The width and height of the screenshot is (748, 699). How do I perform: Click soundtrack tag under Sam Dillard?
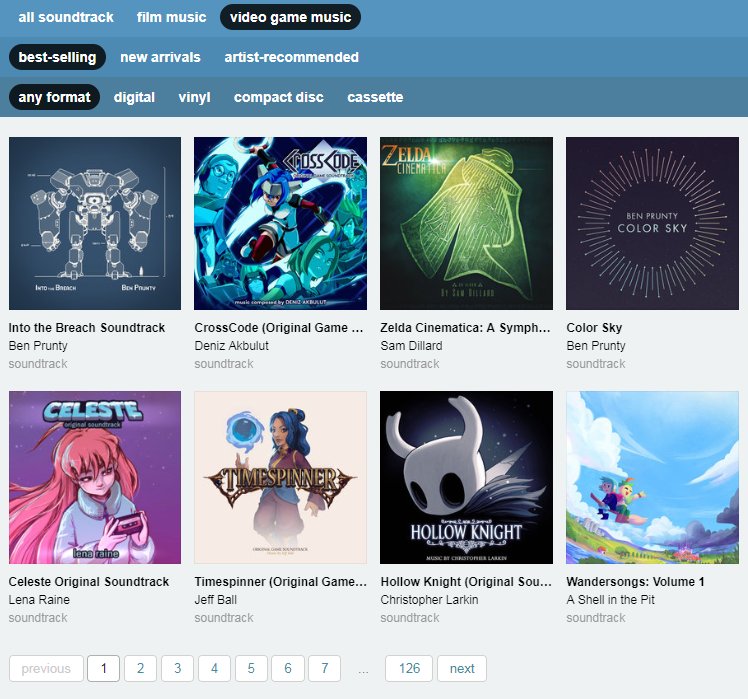tap(410, 364)
